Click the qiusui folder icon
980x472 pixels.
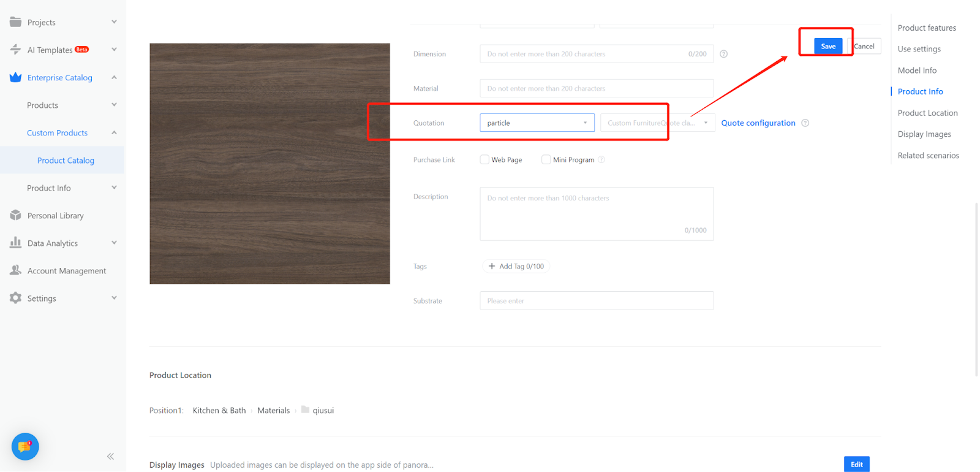305,409
